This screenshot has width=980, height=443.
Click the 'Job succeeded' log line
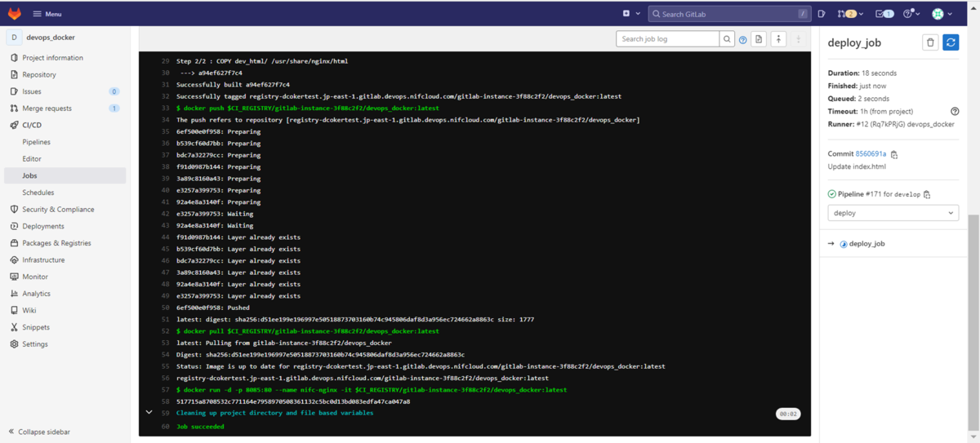click(200, 426)
